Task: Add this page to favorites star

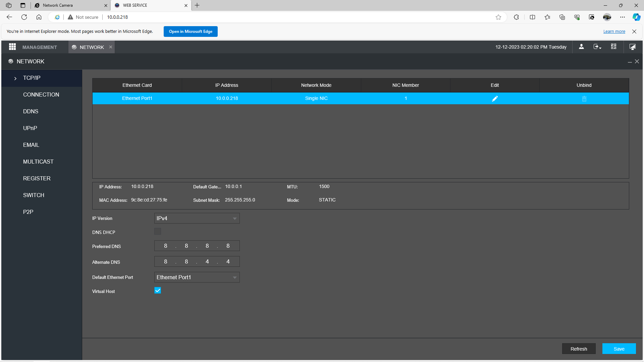Action: (498, 17)
